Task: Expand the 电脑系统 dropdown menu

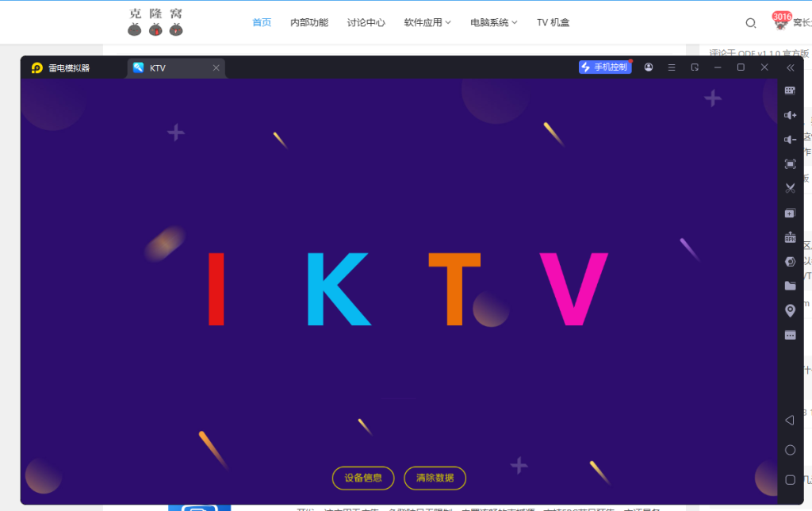Action: pos(493,22)
